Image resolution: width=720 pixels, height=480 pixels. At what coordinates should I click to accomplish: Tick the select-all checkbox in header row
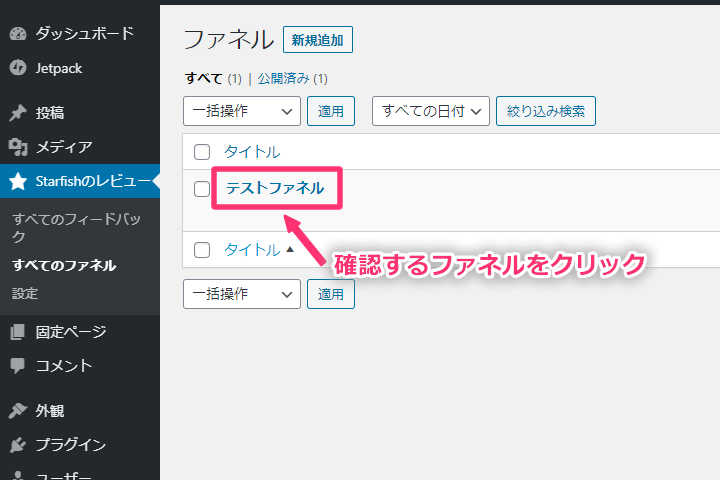click(202, 152)
